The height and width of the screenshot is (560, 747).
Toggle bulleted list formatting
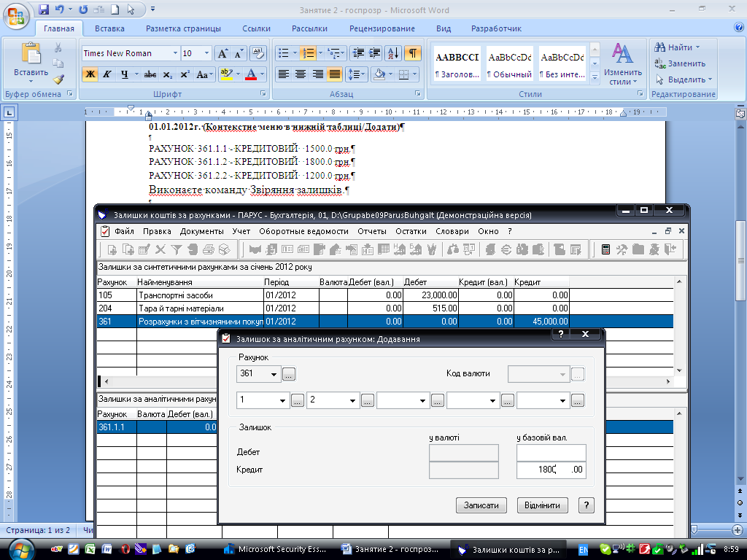pyautogui.click(x=284, y=53)
